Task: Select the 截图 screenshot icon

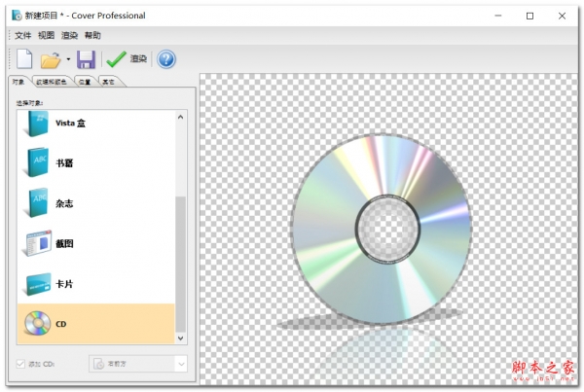Action: pyautogui.click(x=37, y=243)
